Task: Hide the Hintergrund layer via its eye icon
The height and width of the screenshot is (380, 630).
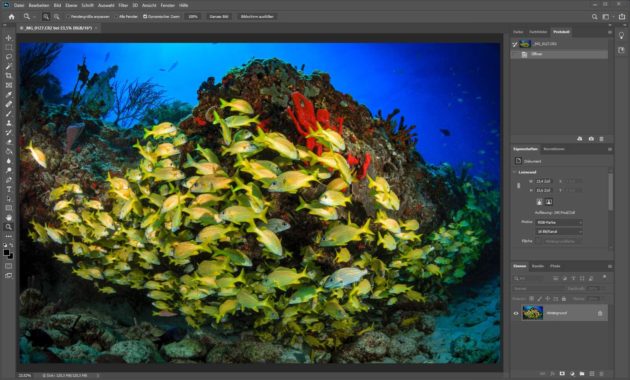Action: 516,313
